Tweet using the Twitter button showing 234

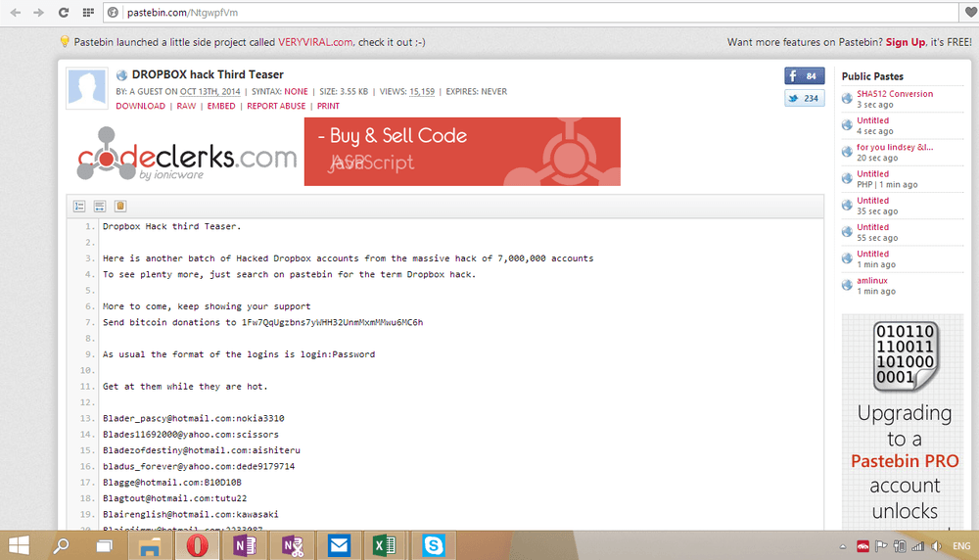coord(804,98)
